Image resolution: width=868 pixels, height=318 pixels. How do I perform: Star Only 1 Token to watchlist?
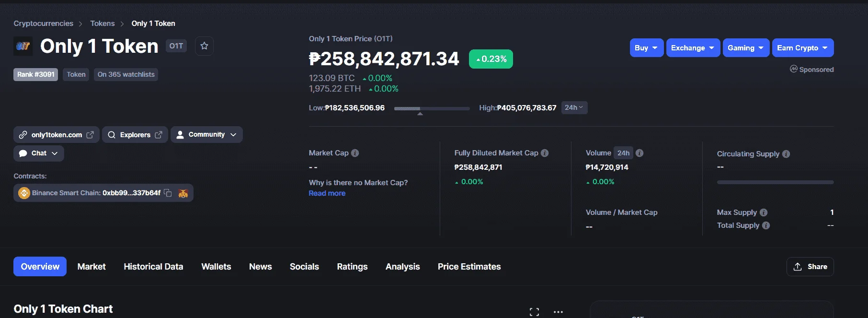pyautogui.click(x=204, y=46)
